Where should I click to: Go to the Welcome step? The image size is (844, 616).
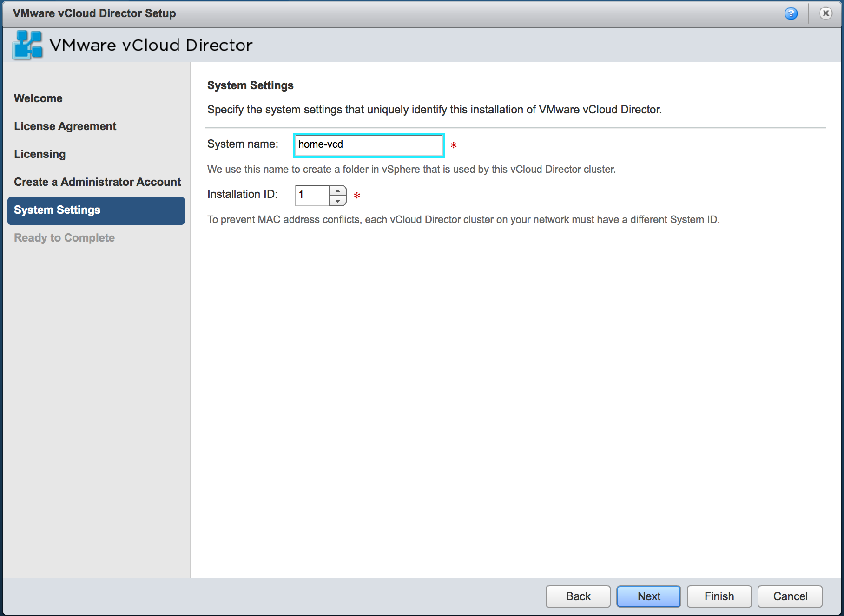tap(38, 98)
